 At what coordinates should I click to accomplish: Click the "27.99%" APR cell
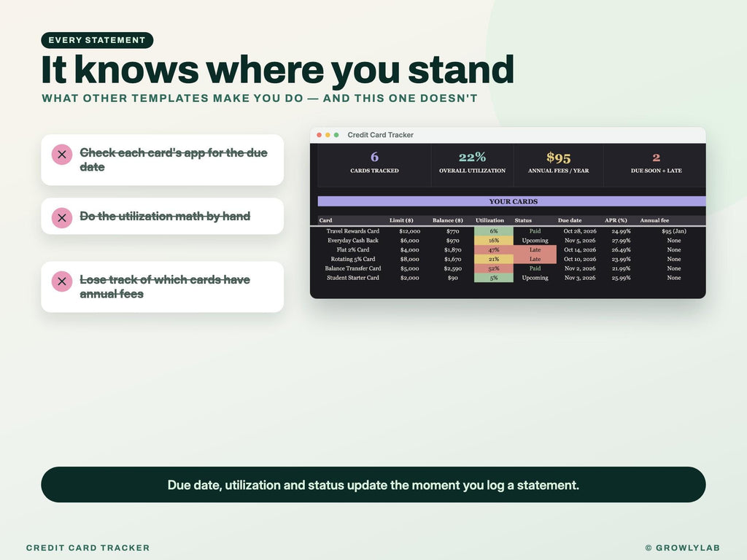(x=622, y=241)
